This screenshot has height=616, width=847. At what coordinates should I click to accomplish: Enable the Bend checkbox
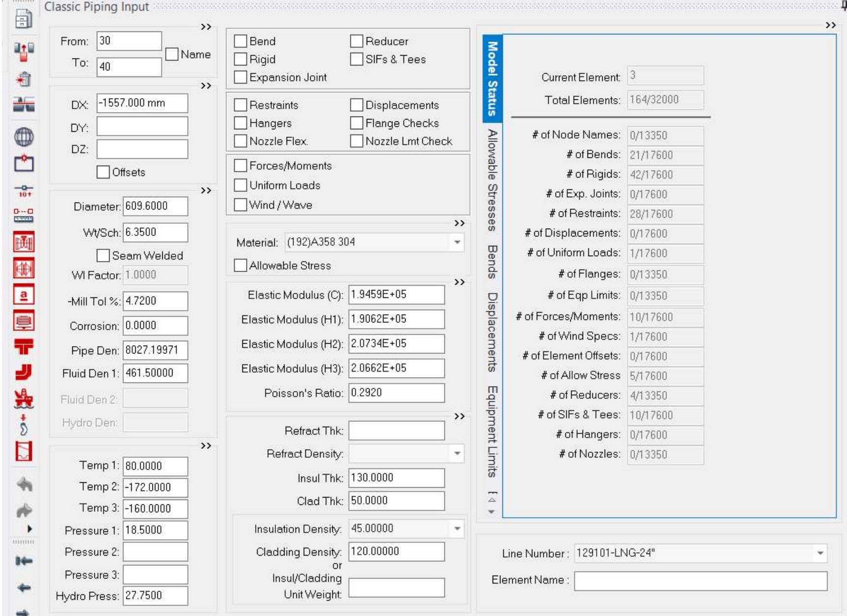pos(240,41)
